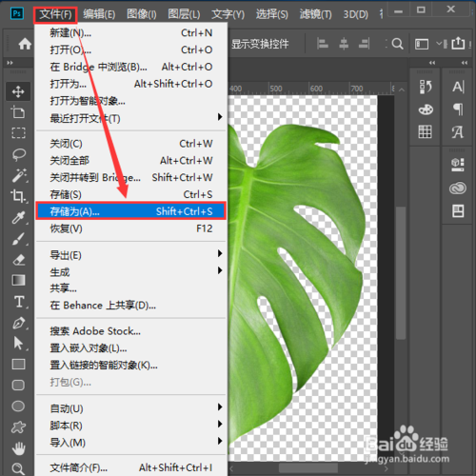
Task: Select the Artboard tool
Action: (18, 112)
